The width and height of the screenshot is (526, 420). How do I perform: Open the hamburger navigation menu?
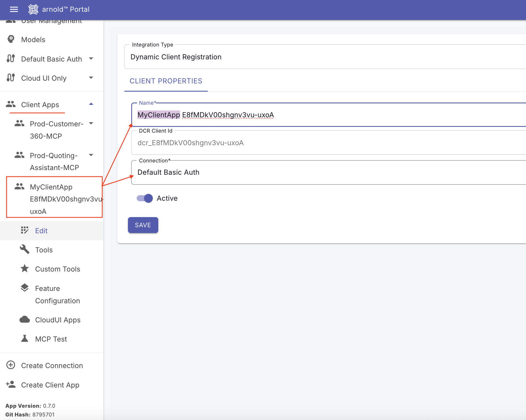tap(14, 9)
